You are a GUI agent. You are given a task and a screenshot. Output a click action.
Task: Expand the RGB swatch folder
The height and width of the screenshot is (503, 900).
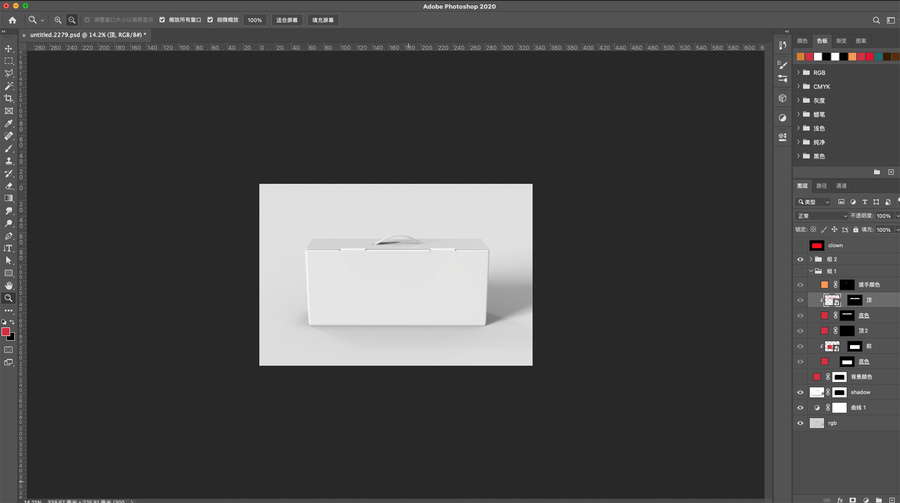(x=798, y=72)
